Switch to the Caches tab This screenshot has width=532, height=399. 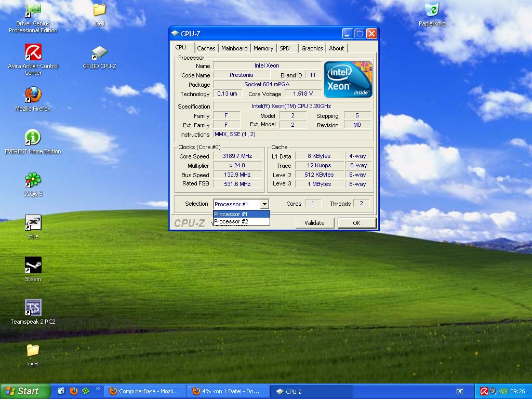click(x=206, y=48)
